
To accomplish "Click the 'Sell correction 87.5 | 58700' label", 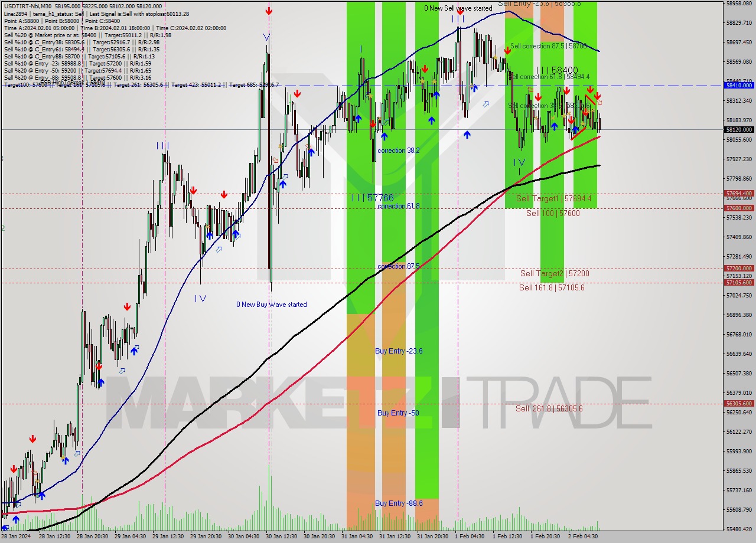I will (549, 45).
